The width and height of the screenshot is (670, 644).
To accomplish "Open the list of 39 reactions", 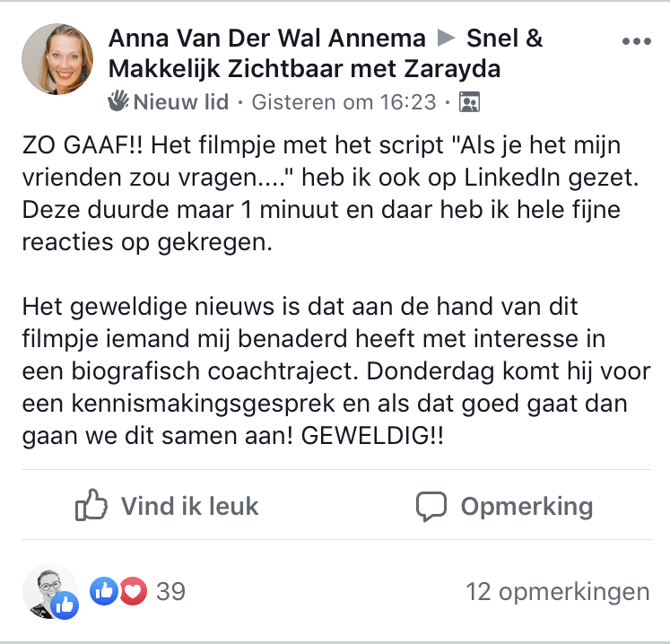I will click(x=170, y=591).
